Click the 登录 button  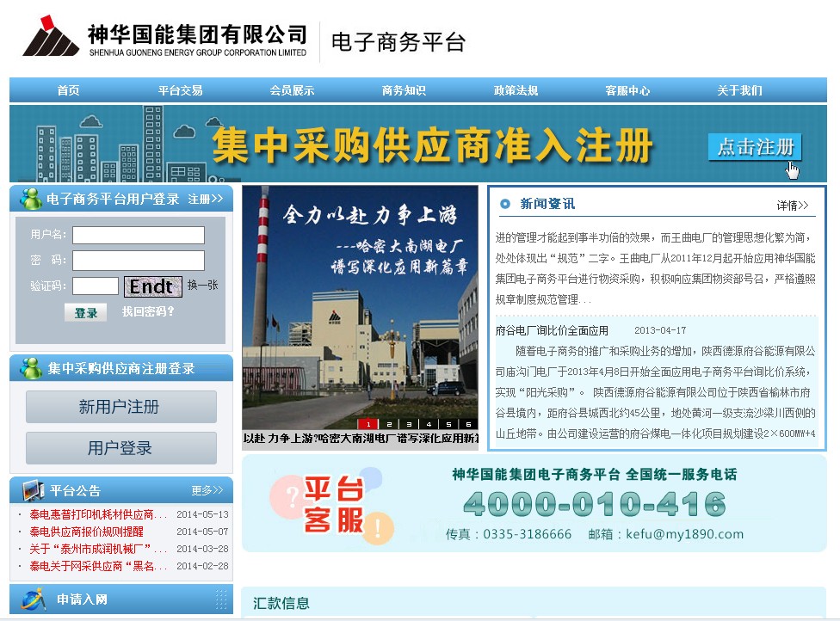86,312
